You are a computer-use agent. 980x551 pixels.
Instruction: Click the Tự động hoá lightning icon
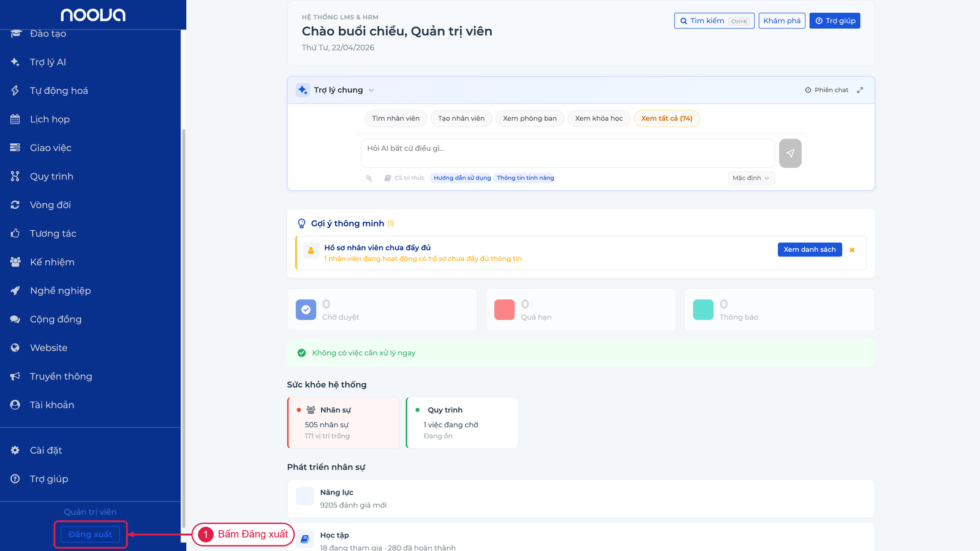point(15,91)
